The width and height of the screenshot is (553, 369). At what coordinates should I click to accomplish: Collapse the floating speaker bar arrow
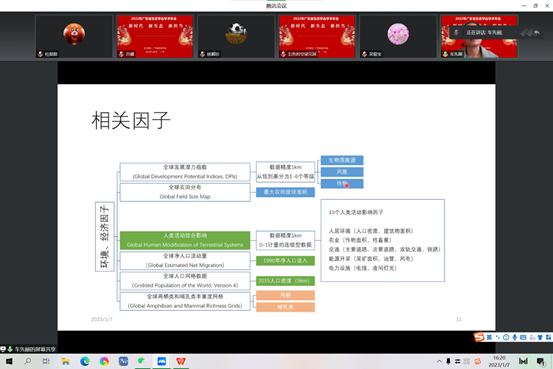click(537, 32)
